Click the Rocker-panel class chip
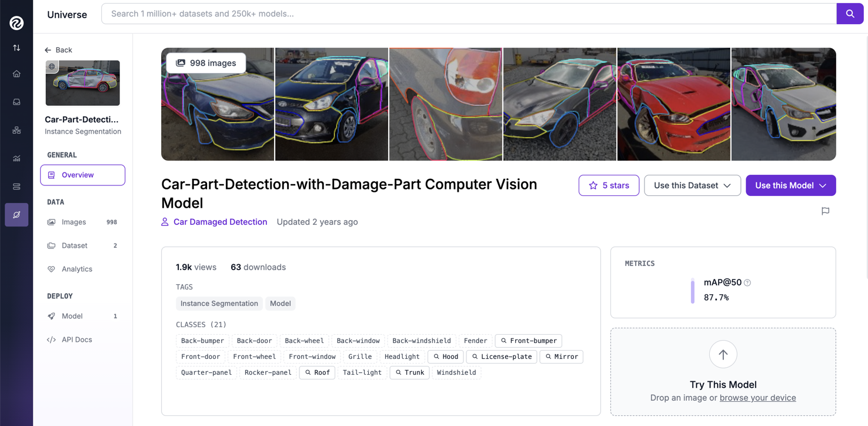The height and width of the screenshot is (426, 868). pyautogui.click(x=268, y=372)
